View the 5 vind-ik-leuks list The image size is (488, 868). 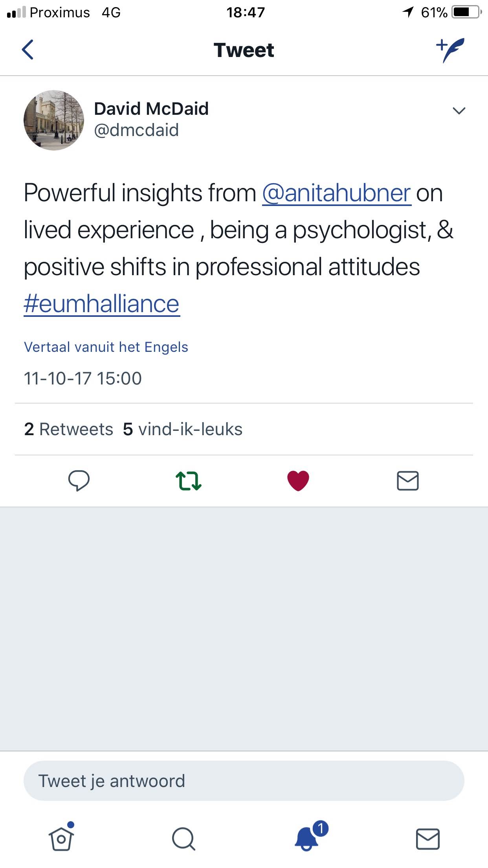point(183,429)
